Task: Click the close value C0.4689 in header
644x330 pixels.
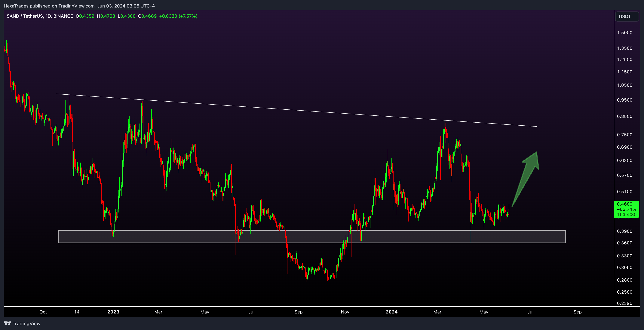Action: 147,16
